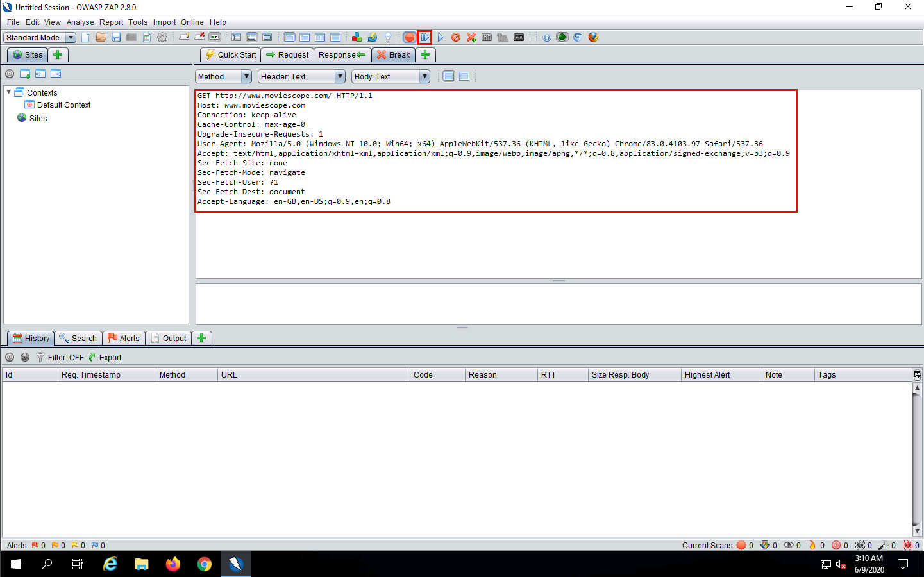Switch to the Request tab
Viewport: 924px width, 577px height.
(287, 54)
